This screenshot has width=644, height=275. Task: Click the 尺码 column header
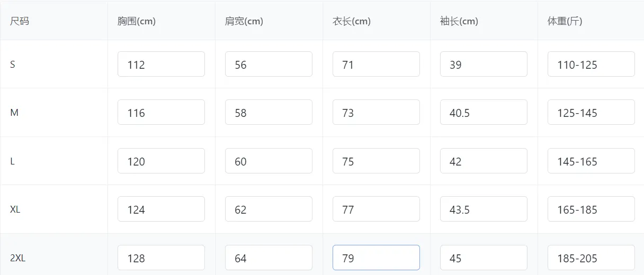coord(20,21)
